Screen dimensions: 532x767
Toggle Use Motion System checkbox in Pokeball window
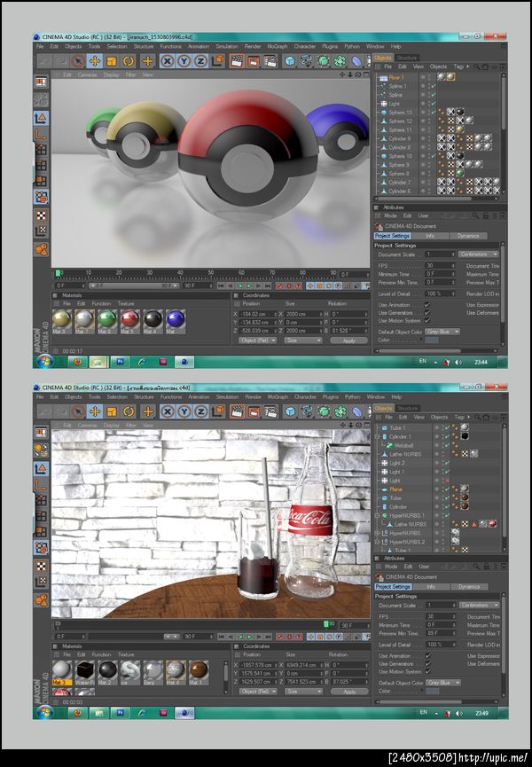428,320
